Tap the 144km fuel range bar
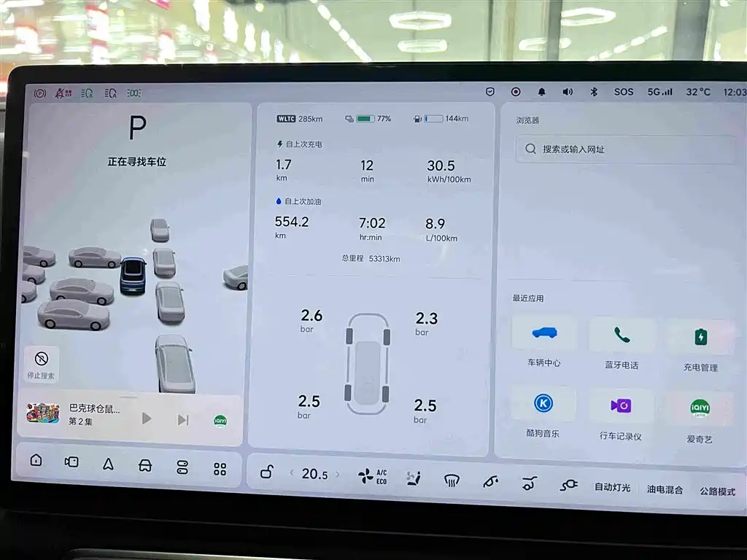 [441, 119]
